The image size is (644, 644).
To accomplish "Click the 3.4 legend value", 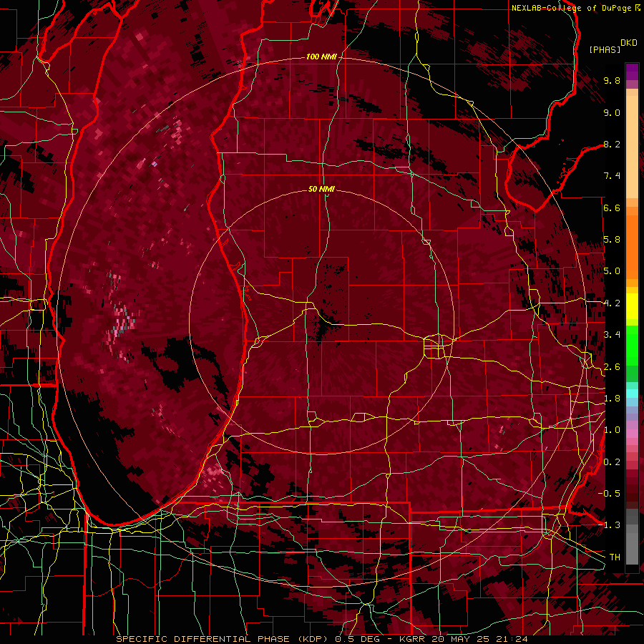I will pyautogui.click(x=612, y=335).
